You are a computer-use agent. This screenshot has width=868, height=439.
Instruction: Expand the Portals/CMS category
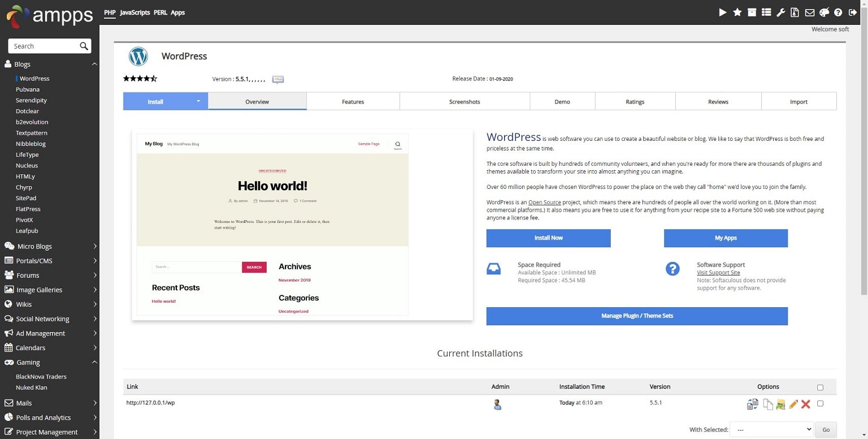[50, 261]
